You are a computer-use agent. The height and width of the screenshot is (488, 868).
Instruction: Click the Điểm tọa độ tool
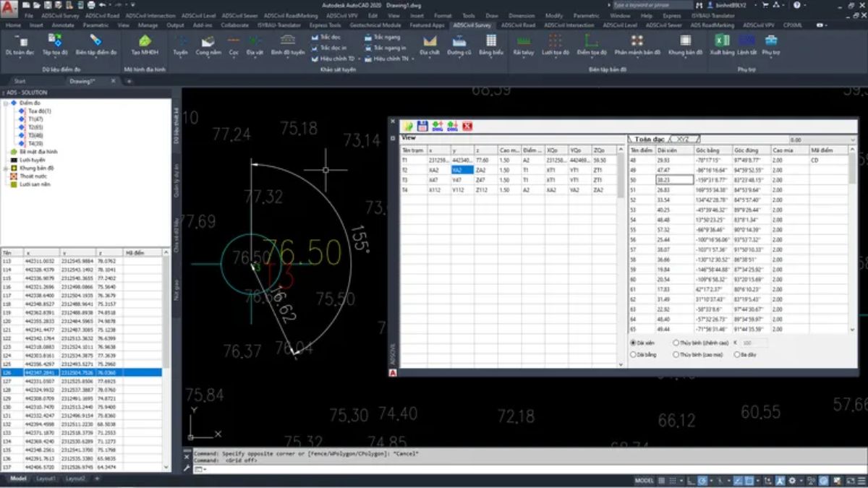[592, 44]
